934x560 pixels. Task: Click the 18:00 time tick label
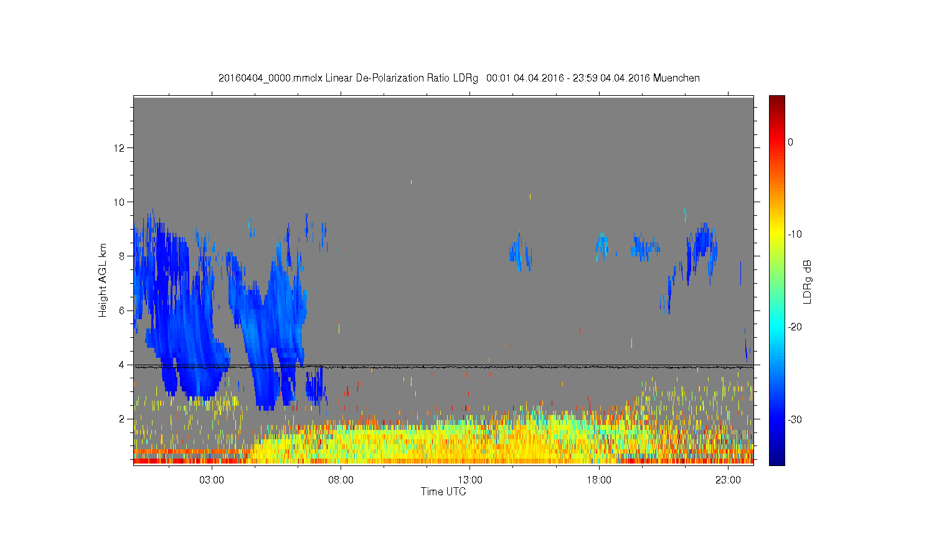click(x=599, y=480)
